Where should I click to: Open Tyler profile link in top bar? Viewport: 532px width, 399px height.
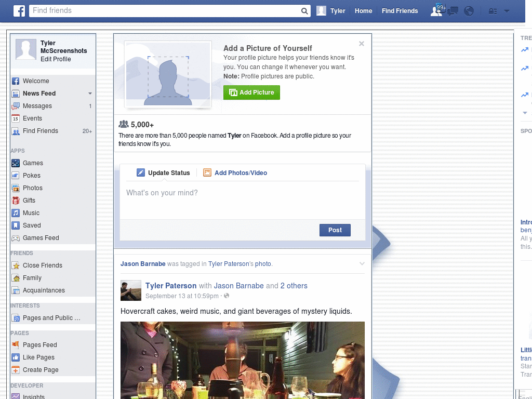338,11
